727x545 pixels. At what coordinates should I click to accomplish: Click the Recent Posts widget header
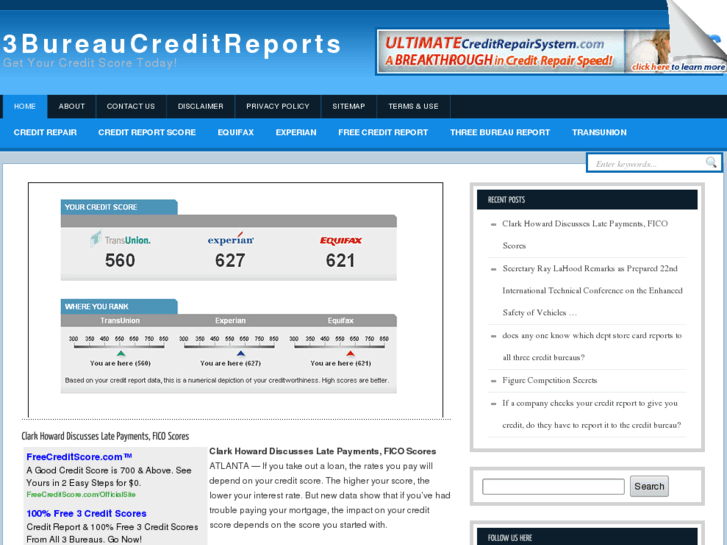click(587, 199)
